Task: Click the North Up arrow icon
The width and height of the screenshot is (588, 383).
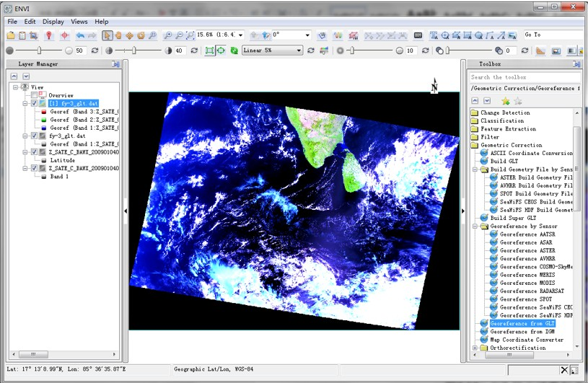Action: pos(266,35)
